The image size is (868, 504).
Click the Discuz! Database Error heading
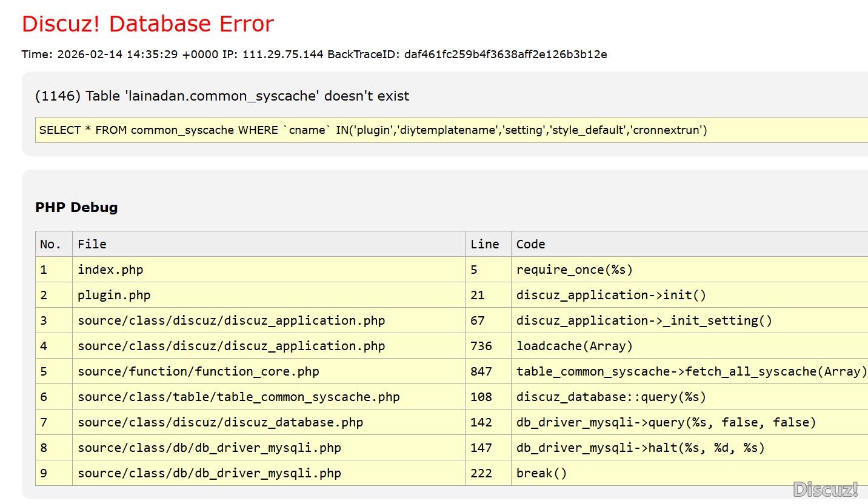tap(148, 24)
